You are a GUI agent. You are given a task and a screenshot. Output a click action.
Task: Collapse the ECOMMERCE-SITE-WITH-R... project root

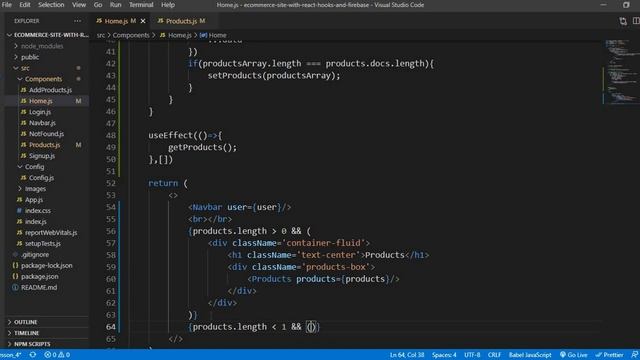click(x=47, y=35)
